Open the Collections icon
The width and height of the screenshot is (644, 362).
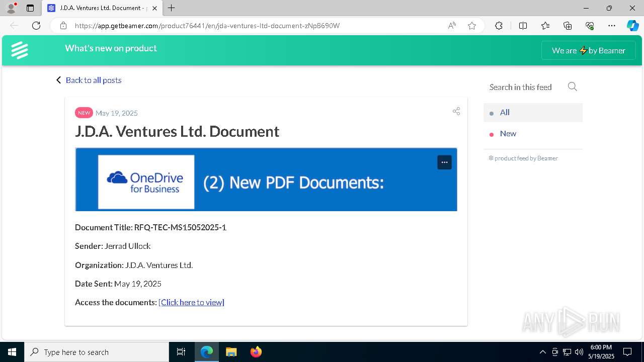pyautogui.click(x=568, y=26)
